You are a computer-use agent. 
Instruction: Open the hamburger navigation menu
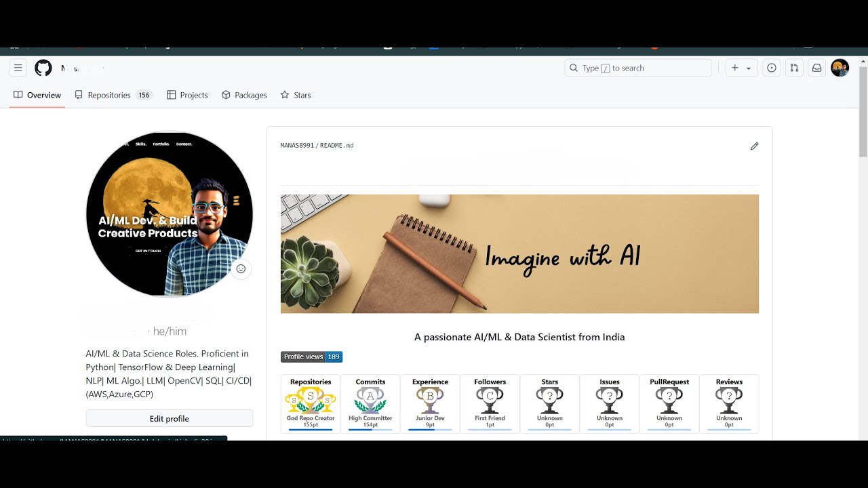pos(18,68)
